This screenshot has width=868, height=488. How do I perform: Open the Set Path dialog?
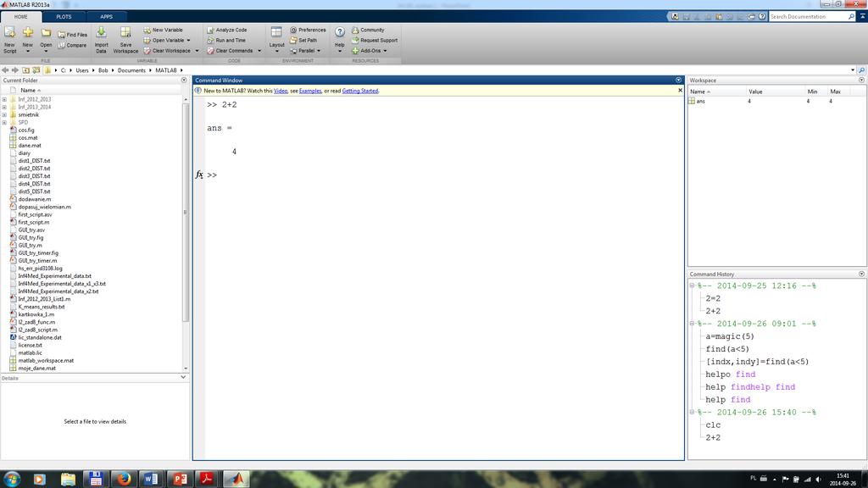tap(303, 41)
